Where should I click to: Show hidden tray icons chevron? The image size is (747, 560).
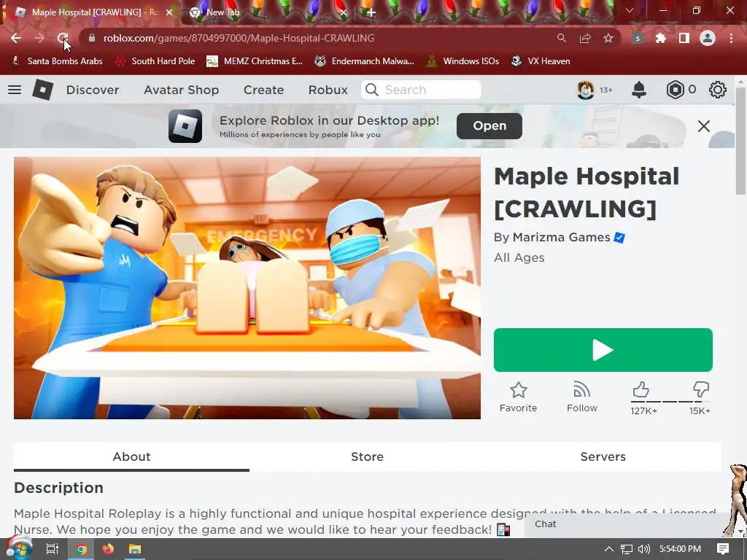coord(608,549)
